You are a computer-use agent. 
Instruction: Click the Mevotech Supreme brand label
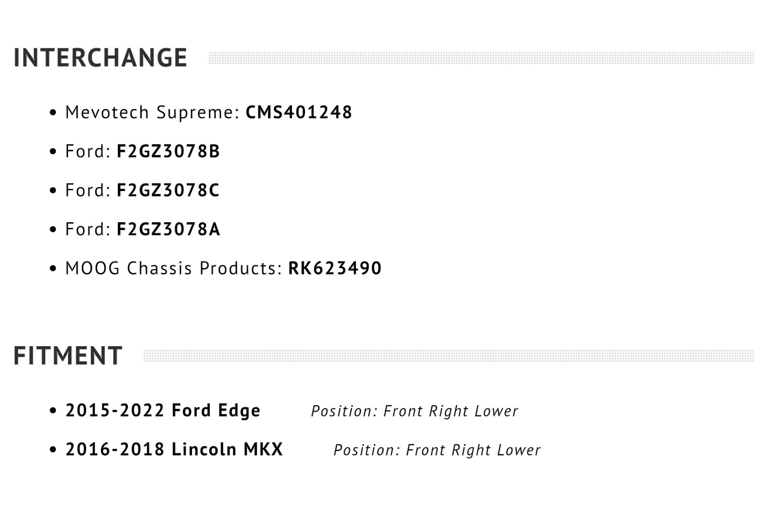point(152,113)
